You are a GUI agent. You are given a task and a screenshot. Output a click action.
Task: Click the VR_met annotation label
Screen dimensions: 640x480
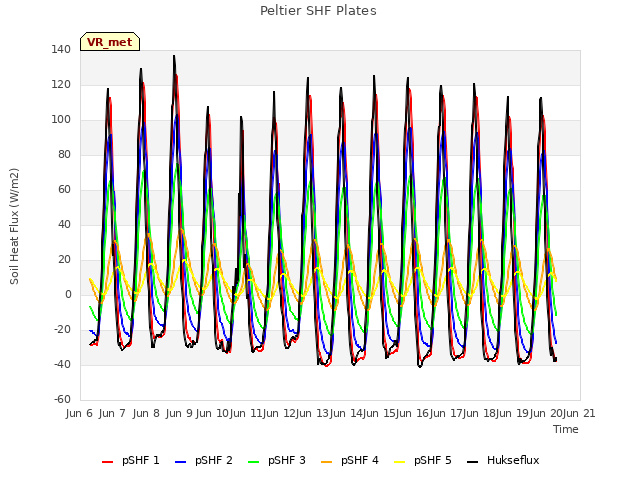click(x=110, y=42)
